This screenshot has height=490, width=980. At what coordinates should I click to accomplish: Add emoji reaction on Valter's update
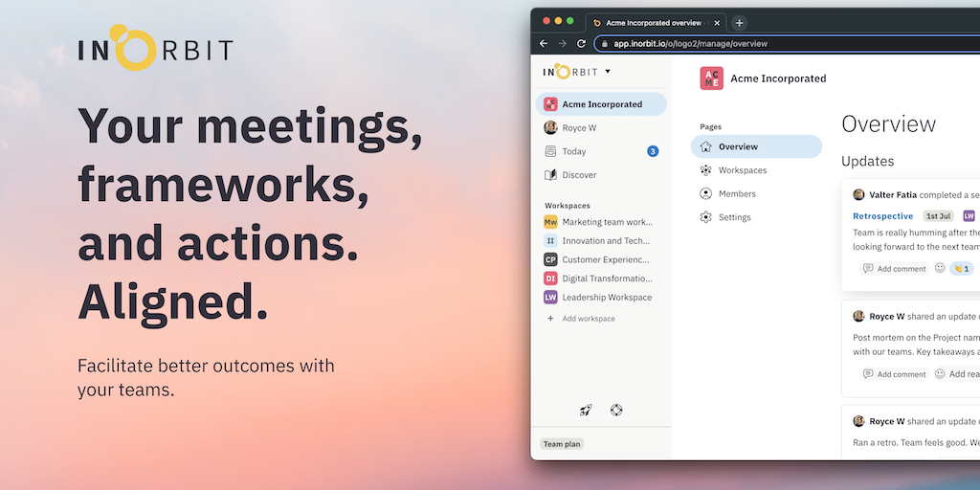click(940, 268)
